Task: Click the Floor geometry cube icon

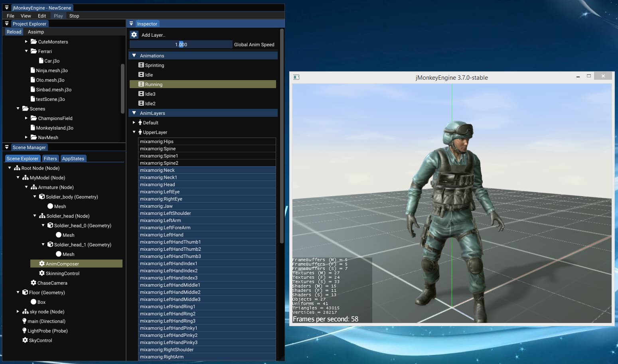Action: [25, 292]
